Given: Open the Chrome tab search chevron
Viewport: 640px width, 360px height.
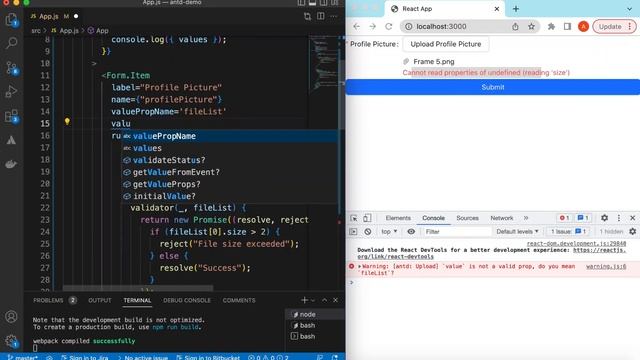Looking at the screenshot, I should (629, 9).
